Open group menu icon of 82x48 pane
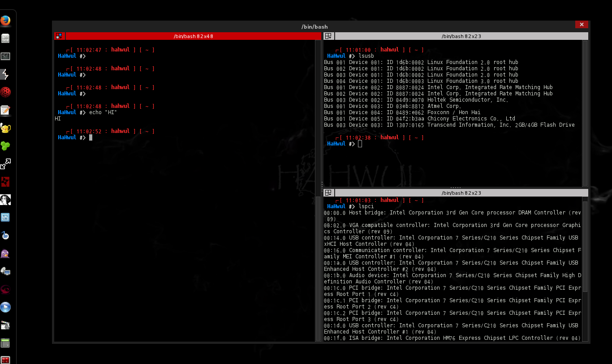The height and width of the screenshot is (364, 612). tap(60, 36)
